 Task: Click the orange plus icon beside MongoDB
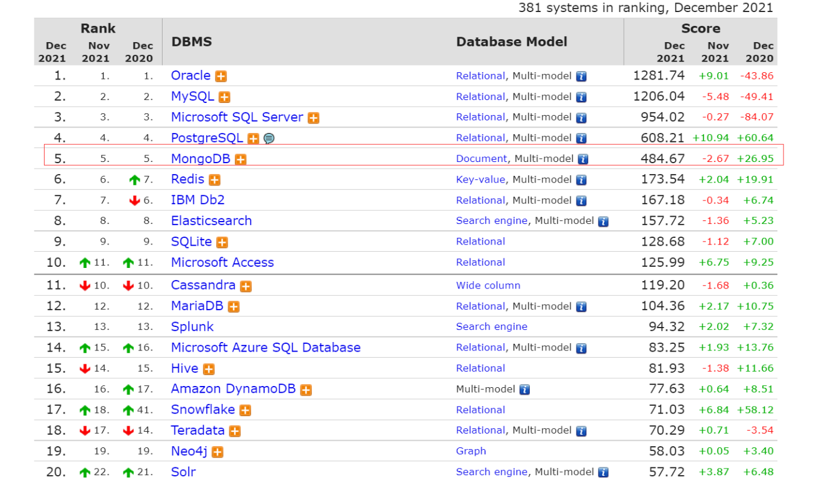(x=240, y=160)
